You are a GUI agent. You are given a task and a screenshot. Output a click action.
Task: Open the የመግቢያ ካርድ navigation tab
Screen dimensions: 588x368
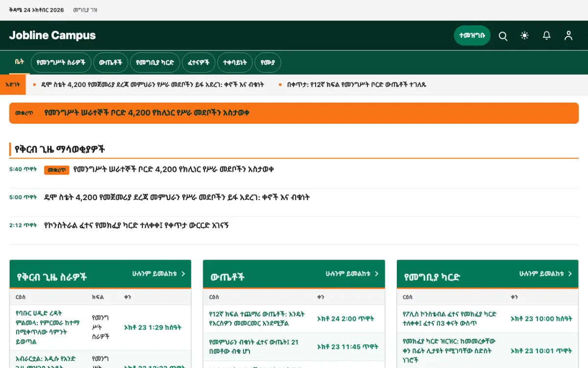point(155,62)
